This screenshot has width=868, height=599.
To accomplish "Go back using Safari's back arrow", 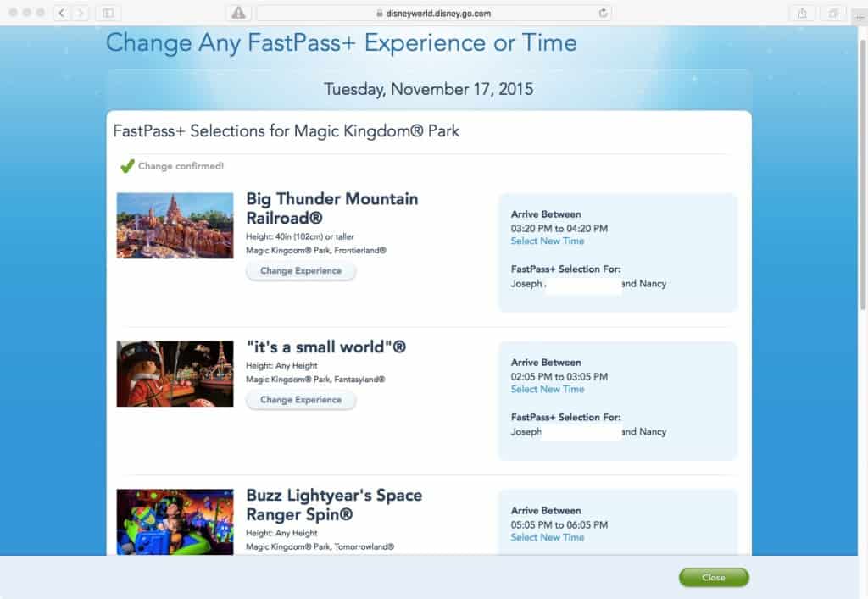I will [62, 13].
